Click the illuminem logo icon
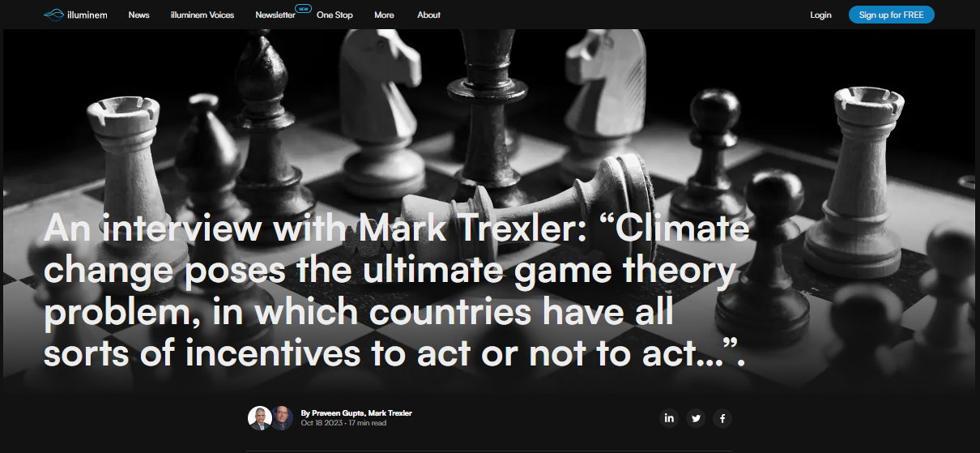The image size is (980, 453). (53, 15)
